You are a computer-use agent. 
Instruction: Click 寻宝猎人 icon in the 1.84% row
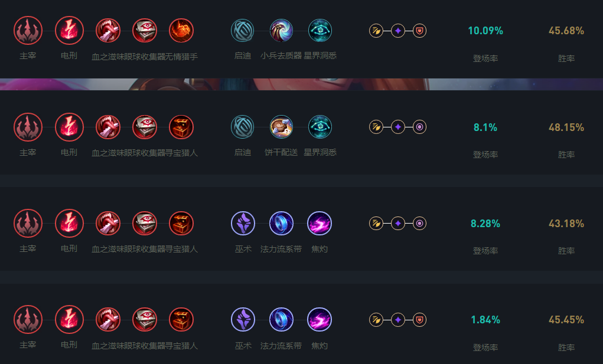tap(181, 319)
